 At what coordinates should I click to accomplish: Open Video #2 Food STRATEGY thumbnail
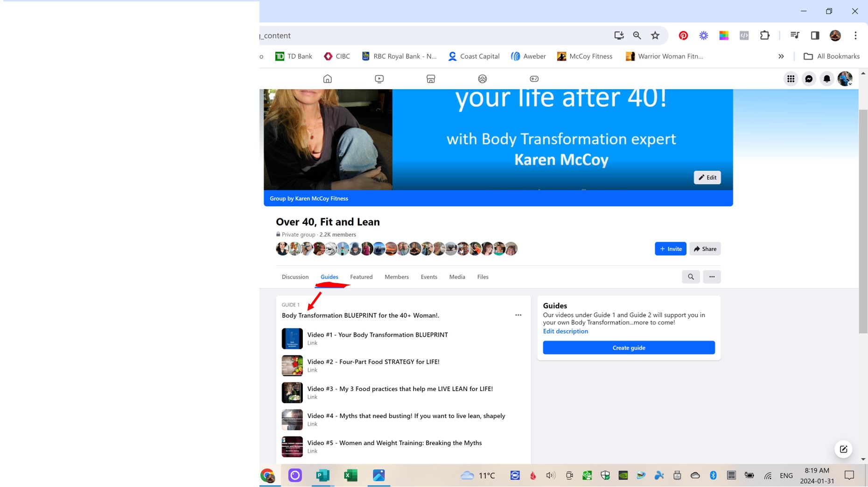tap(292, 366)
